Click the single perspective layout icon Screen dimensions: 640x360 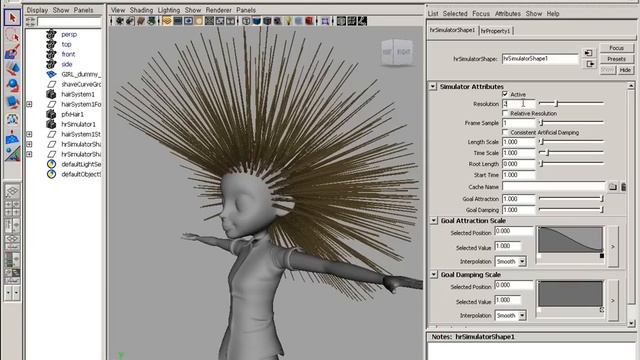12,191
